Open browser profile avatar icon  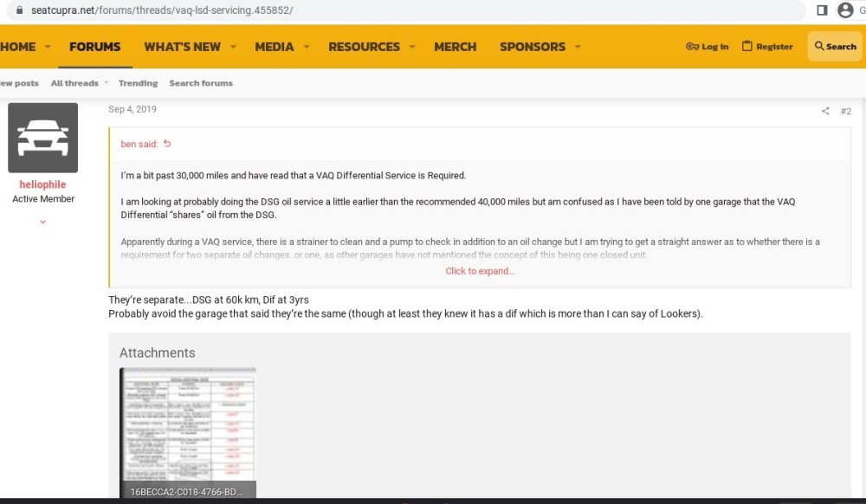[845, 10]
